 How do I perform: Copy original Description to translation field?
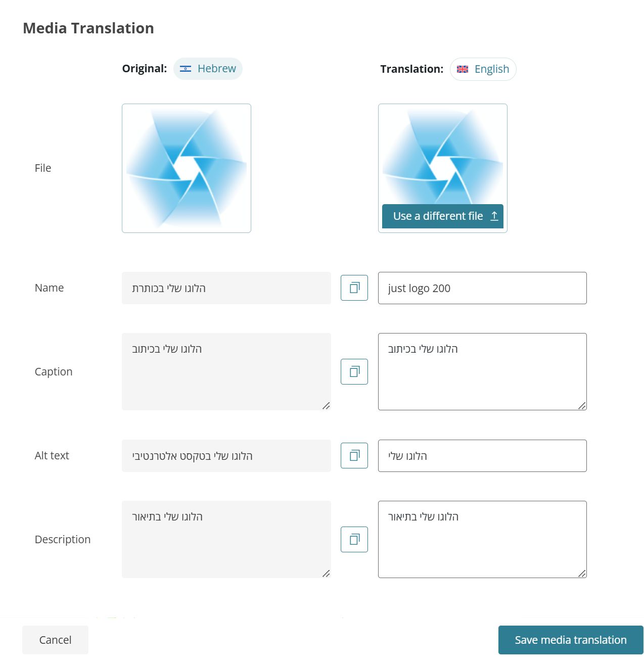[354, 540]
